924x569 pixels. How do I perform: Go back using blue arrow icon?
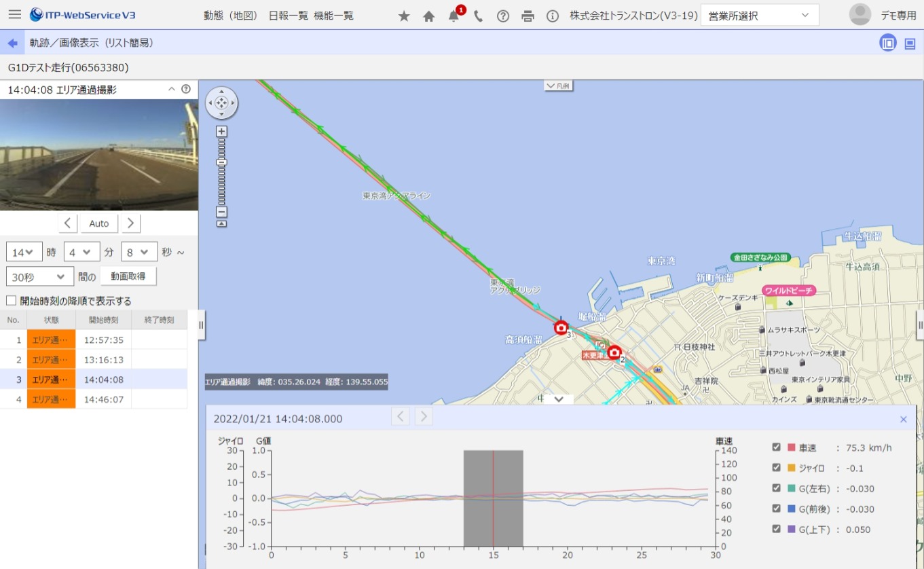coord(12,43)
